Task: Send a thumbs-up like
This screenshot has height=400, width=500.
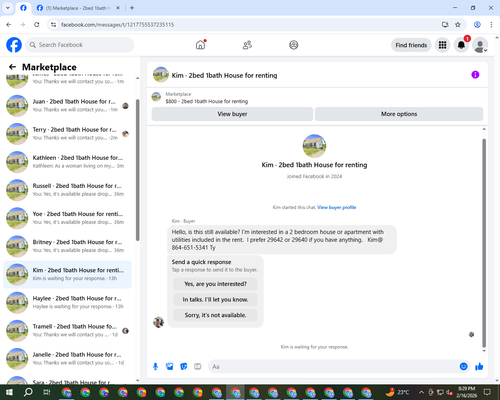Action: [x=479, y=367]
